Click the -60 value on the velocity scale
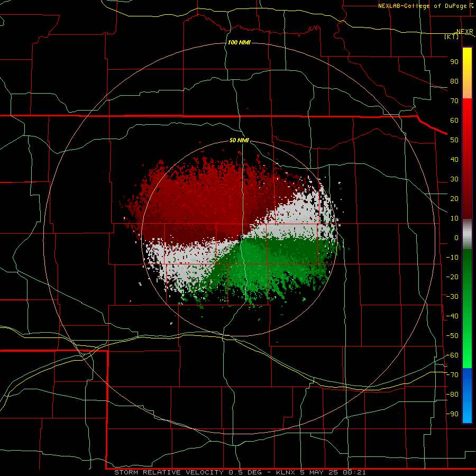 click(x=452, y=355)
